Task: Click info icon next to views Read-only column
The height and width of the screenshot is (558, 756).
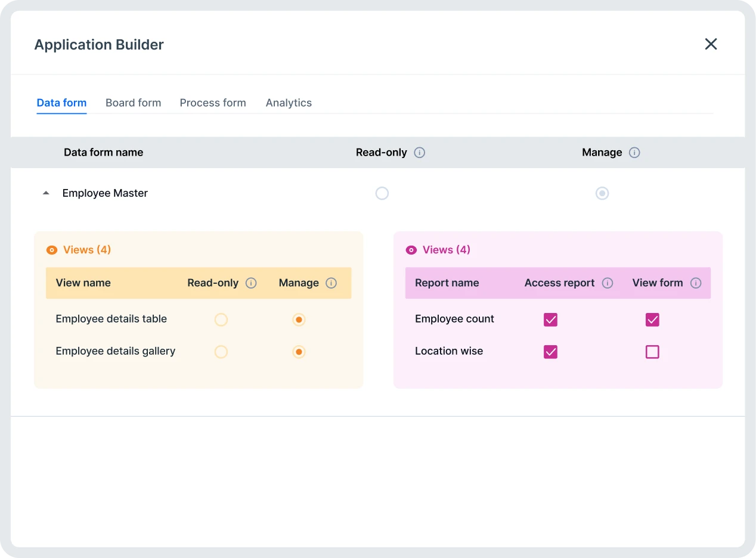Action: [251, 283]
